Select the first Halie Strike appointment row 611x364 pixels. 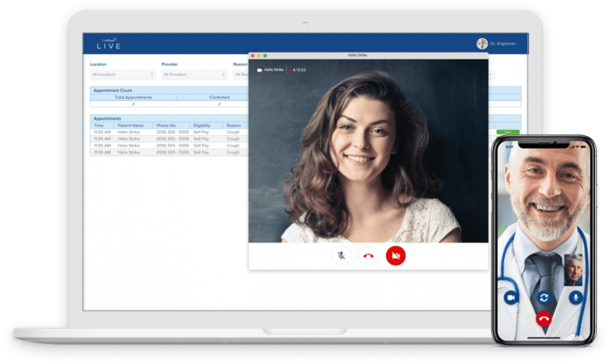click(130, 132)
